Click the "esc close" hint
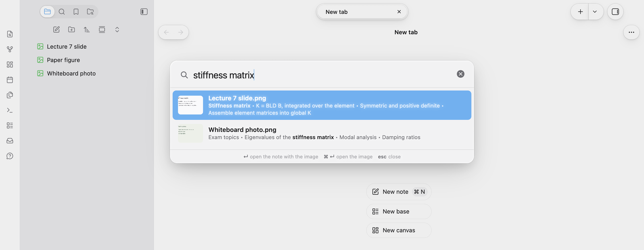The height and width of the screenshot is (250, 644). tap(389, 157)
